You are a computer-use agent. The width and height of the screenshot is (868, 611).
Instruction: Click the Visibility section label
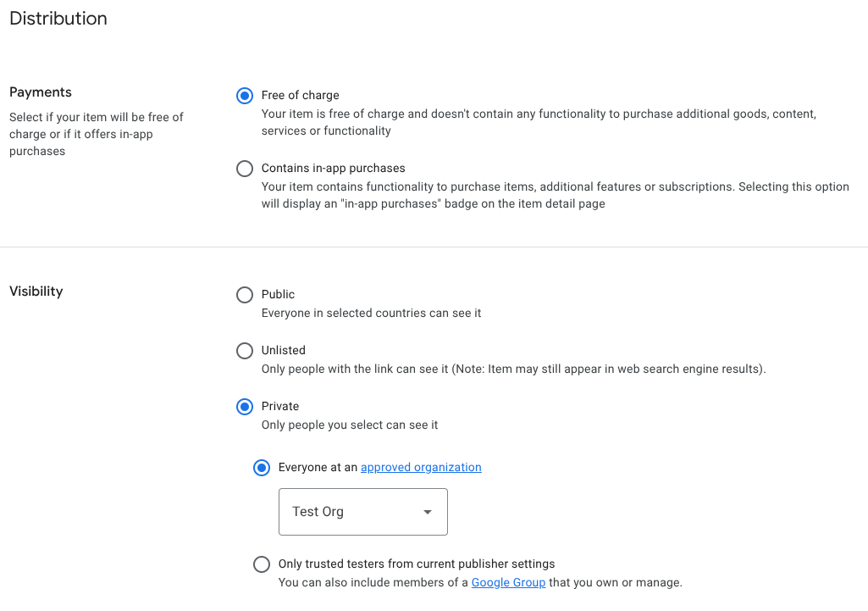[36, 291]
